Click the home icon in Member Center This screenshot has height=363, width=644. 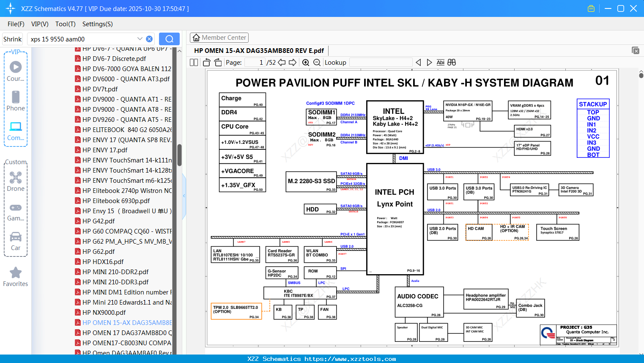pyautogui.click(x=196, y=38)
